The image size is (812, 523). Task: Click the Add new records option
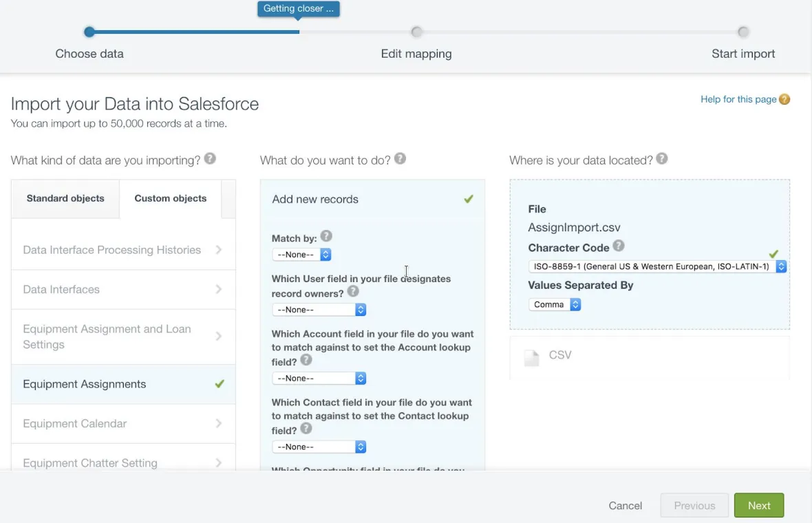click(x=372, y=200)
